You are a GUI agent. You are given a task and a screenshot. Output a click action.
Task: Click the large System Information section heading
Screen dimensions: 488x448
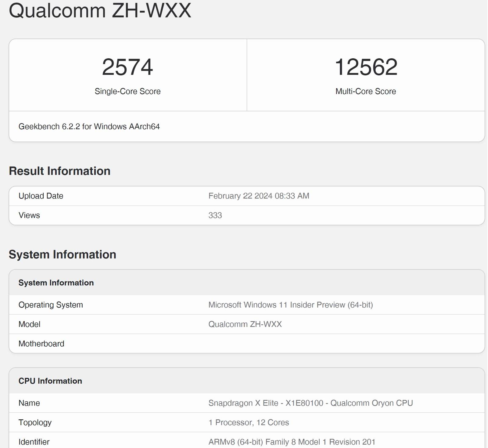(63, 255)
